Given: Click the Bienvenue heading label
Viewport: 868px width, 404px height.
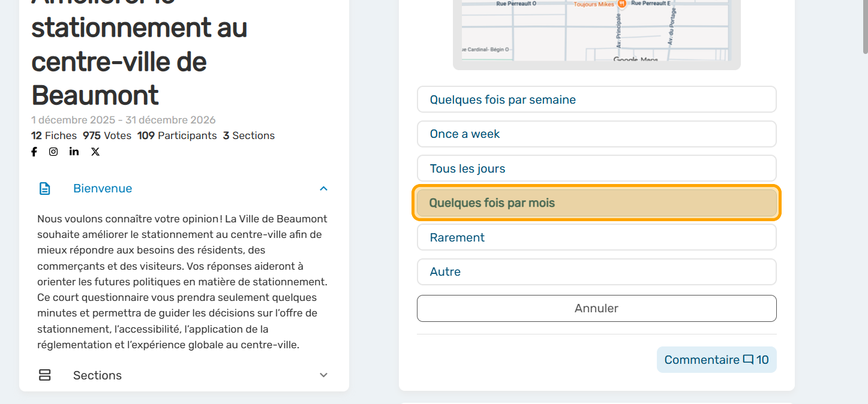Looking at the screenshot, I should pyautogui.click(x=103, y=189).
